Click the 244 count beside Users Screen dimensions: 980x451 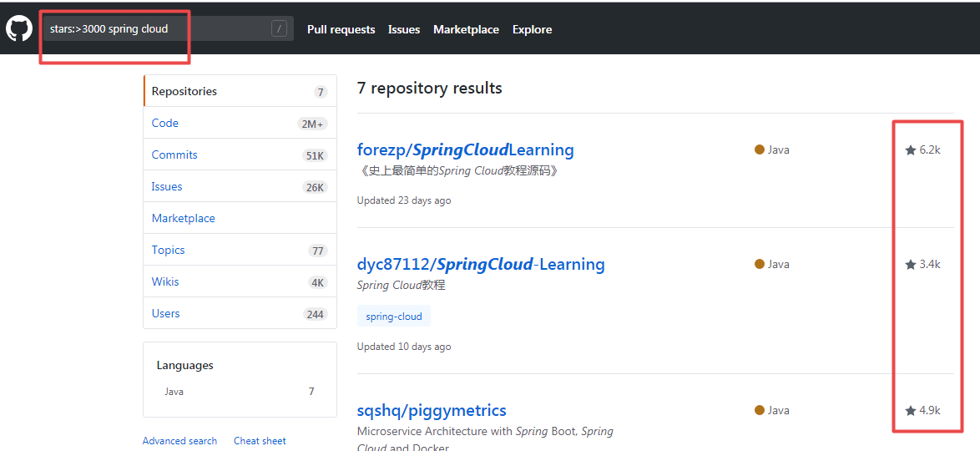click(315, 314)
